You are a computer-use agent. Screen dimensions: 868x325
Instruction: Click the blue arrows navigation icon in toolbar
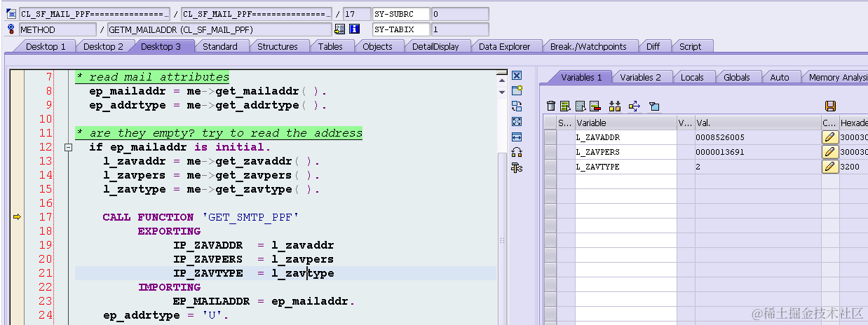click(x=635, y=106)
